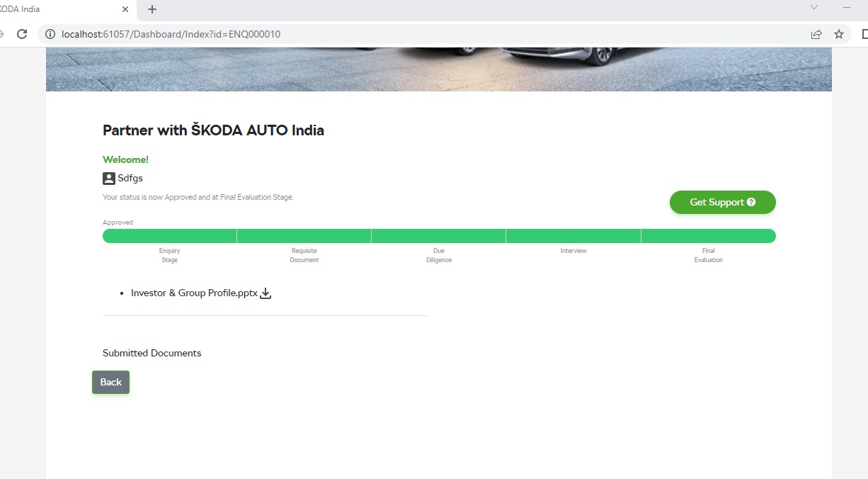The height and width of the screenshot is (479, 868).
Task: Open a new browser tab
Action: 152,9
